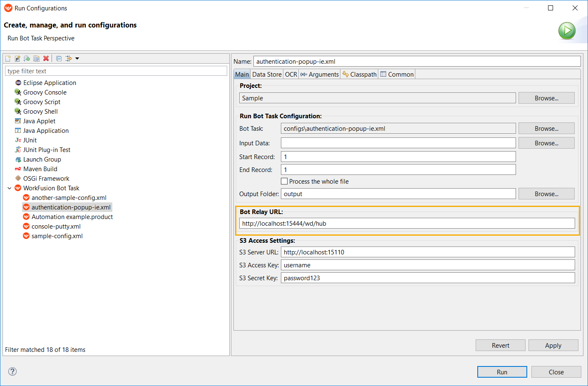This screenshot has height=386, width=588.
Task: Open the OCR tab
Action: coord(291,75)
